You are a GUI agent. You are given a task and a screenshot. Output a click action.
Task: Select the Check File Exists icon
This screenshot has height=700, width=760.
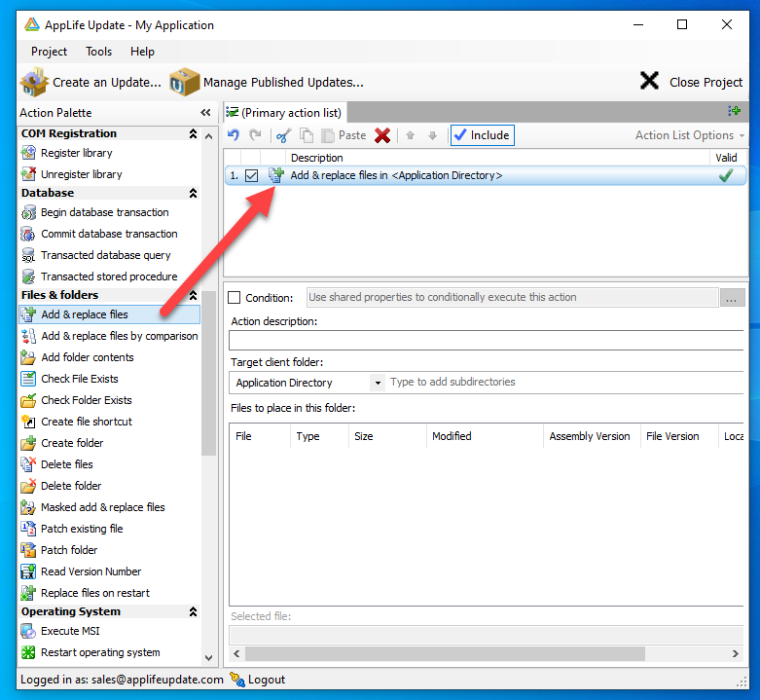[x=28, y=379]
